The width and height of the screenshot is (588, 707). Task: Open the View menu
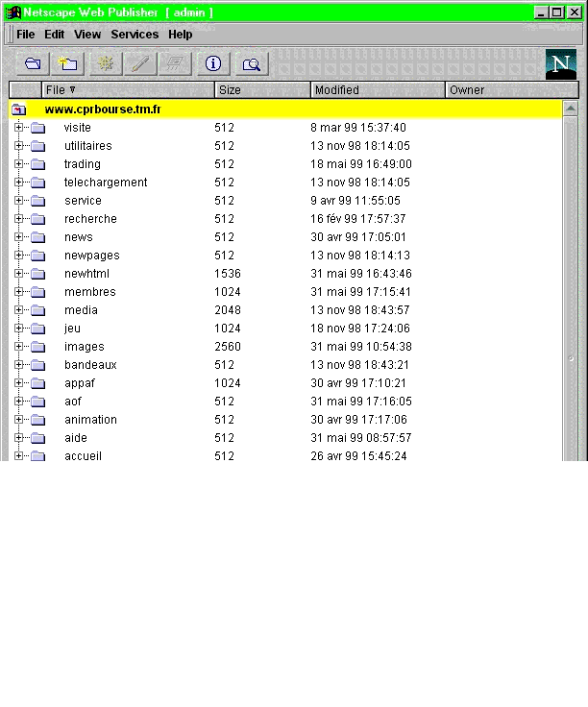(87, 35)
